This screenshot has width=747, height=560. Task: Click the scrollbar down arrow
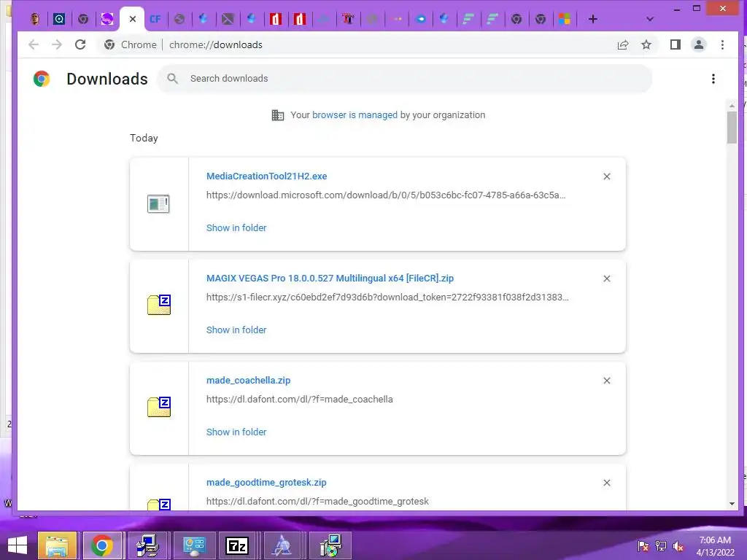click(x=732, y=504)
